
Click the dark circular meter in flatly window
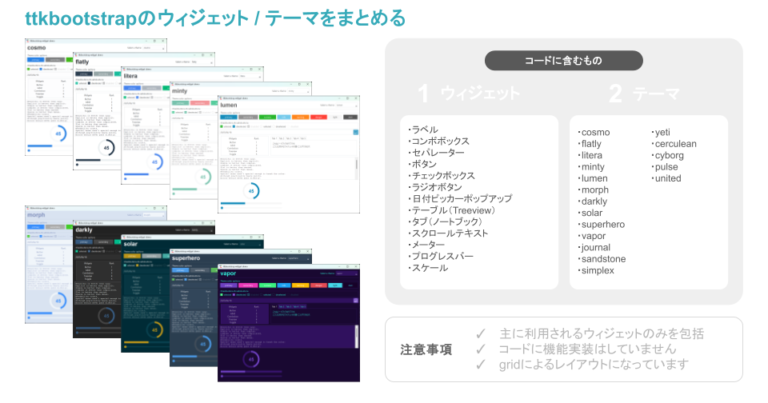(x=107, y=149)
